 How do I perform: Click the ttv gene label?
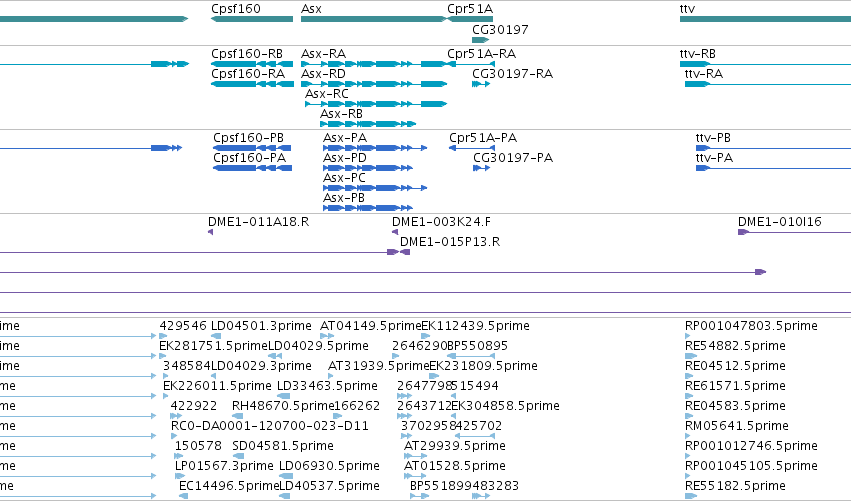[x=687, y=9]
